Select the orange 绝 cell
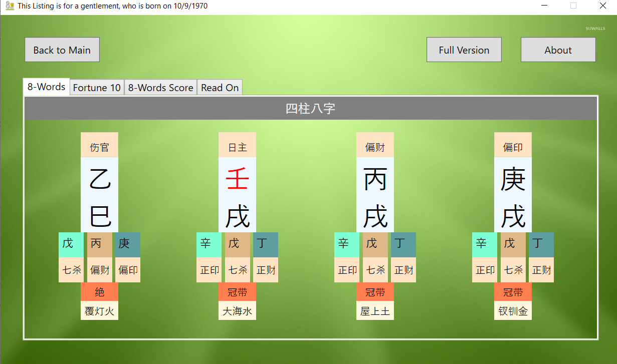 point(99,292)
